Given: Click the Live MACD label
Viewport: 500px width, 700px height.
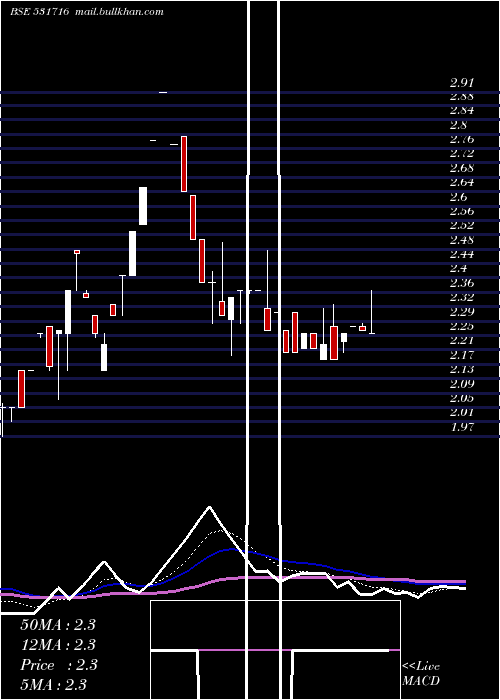Looking at the screenshot, I should tap(421, 673).
